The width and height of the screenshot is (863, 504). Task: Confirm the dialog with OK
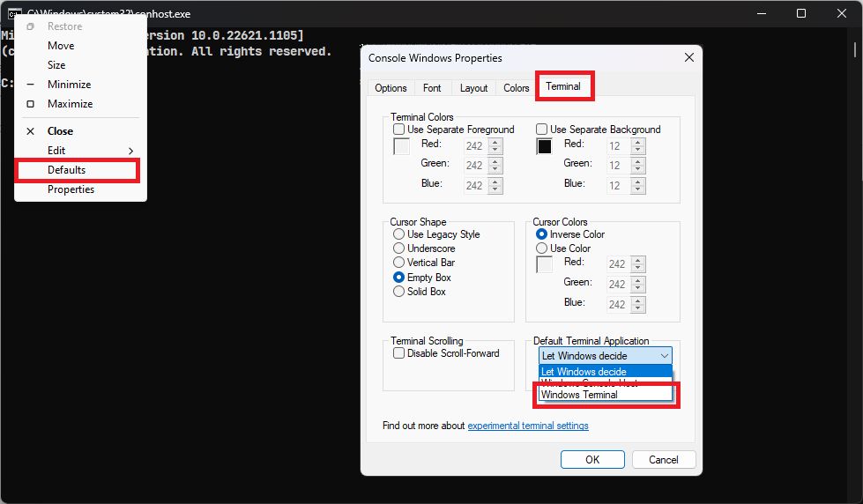click(x=592, y=459)
